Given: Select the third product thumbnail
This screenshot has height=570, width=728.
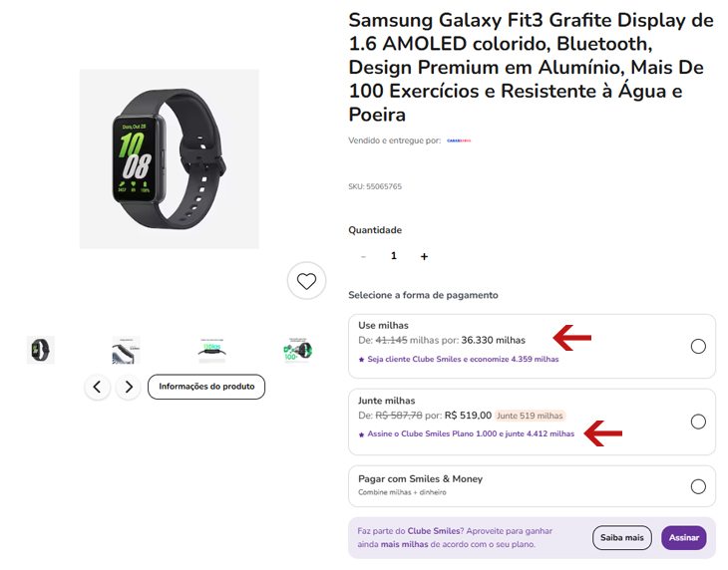Looking at the screenshot, I should point(211,350).
